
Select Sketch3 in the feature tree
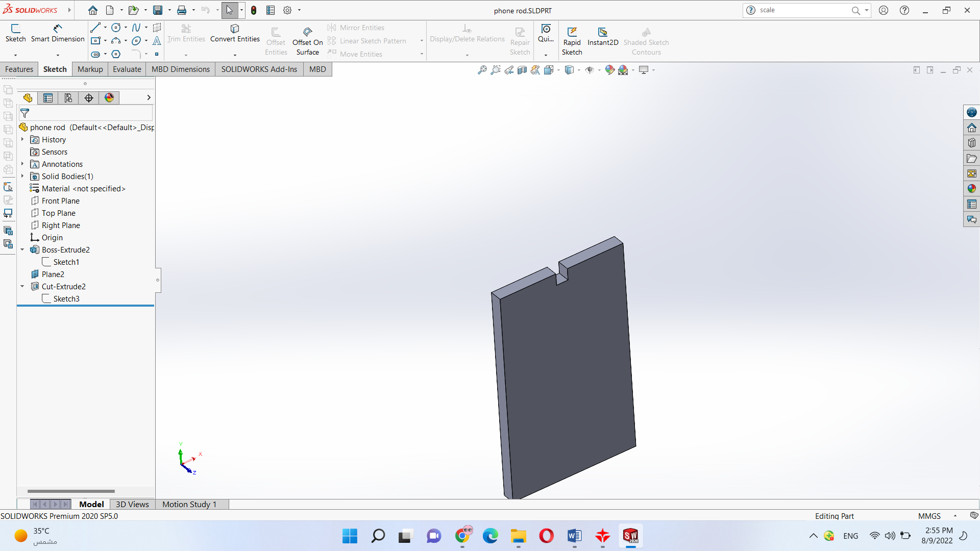(x=66, y=298)
